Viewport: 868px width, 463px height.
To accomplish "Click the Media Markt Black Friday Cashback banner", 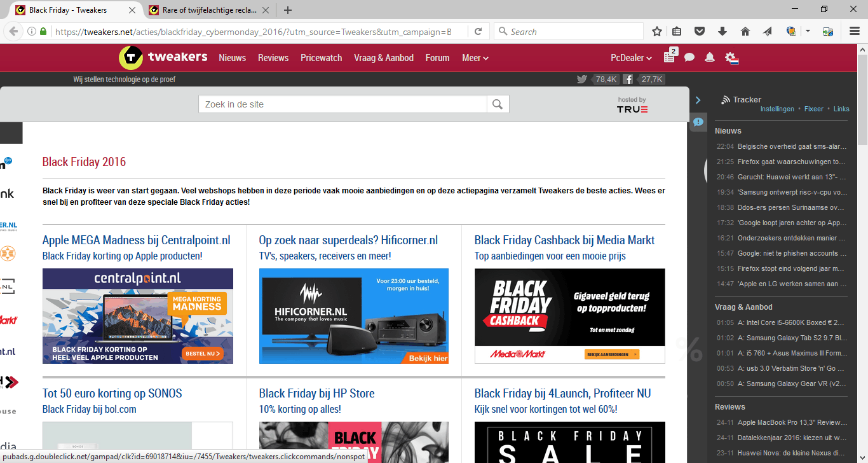I will (x=570, y=316).
